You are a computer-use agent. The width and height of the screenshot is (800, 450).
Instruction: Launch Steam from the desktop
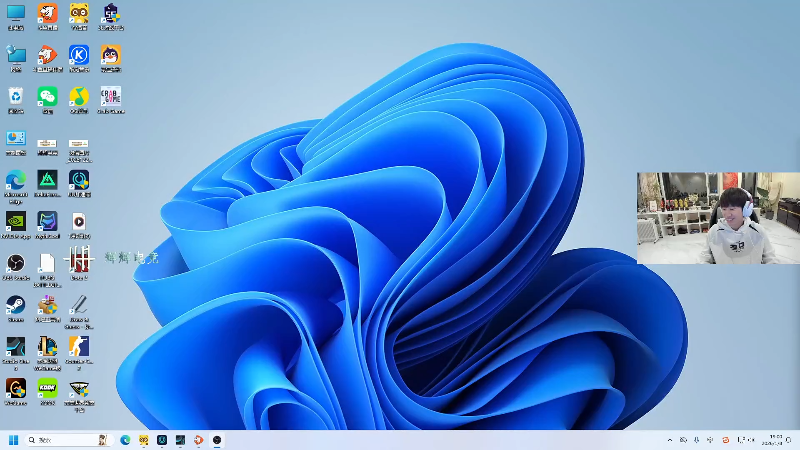click(x=16, y=309)
